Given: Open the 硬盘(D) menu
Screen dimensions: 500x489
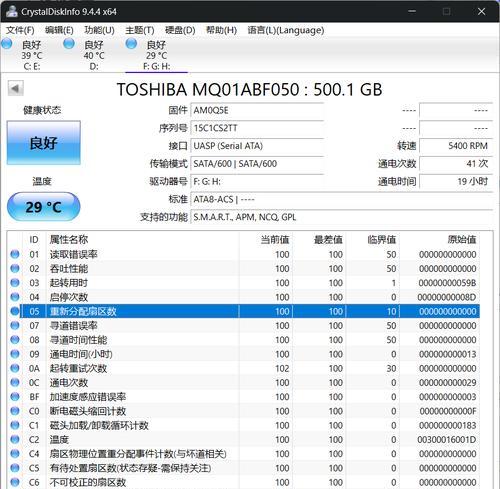Looking at the screenshot, I should point(180,30).
